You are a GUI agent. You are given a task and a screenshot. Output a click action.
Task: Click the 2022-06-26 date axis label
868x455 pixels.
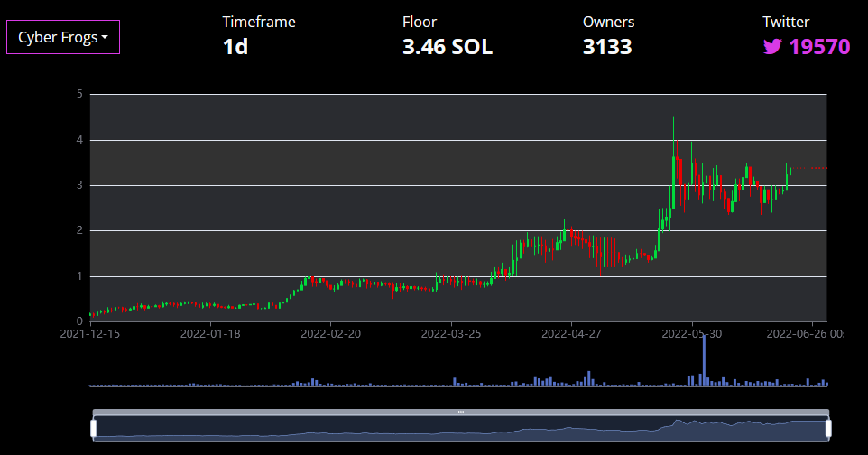805,334
